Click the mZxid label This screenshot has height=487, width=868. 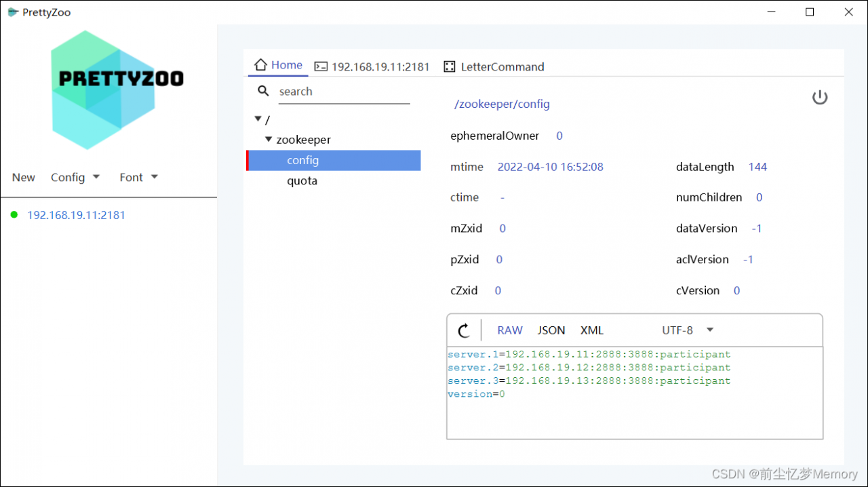point(467,229)
